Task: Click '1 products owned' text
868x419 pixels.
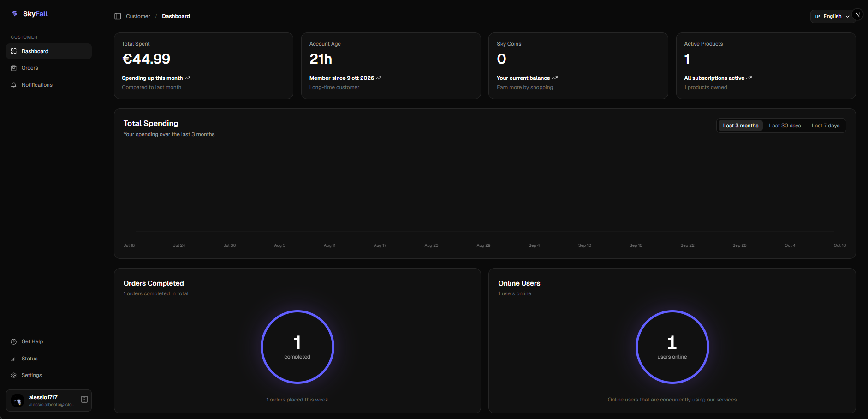Action: (706, 87)
